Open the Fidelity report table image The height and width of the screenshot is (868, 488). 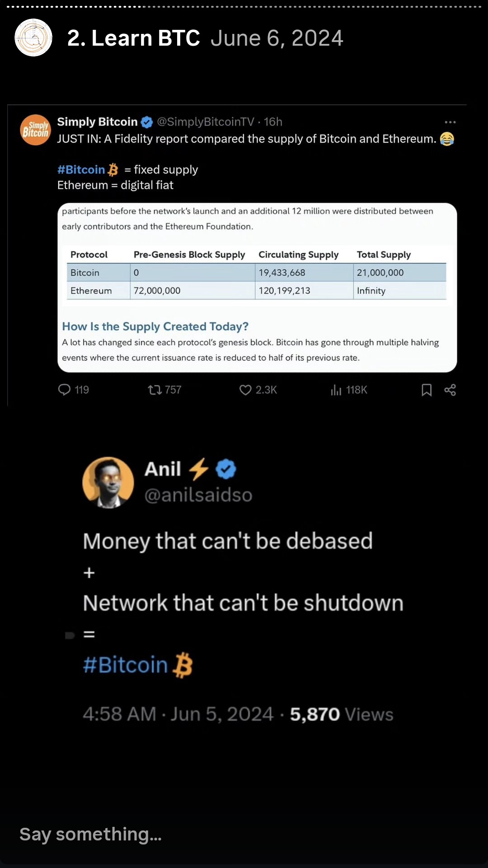point(257,288)
